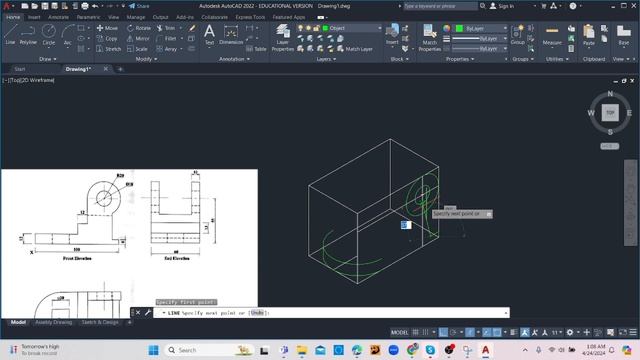640x360 pixels.
Task: Click Sign In
Action: click(502, 6)
